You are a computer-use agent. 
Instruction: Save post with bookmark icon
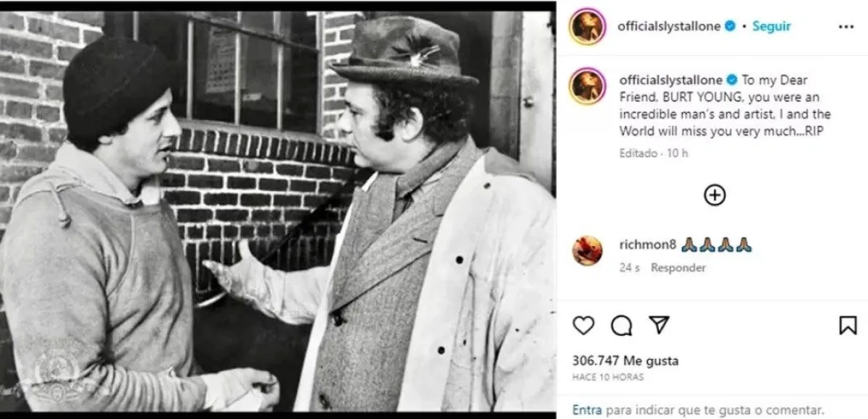tap(847, 326)
